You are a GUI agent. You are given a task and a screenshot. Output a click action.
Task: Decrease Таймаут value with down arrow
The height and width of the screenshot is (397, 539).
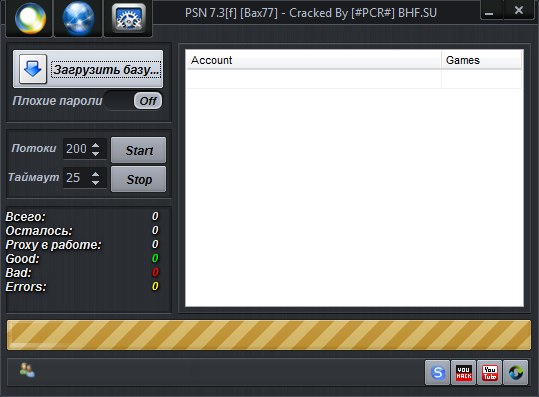(x=96, y=182)
